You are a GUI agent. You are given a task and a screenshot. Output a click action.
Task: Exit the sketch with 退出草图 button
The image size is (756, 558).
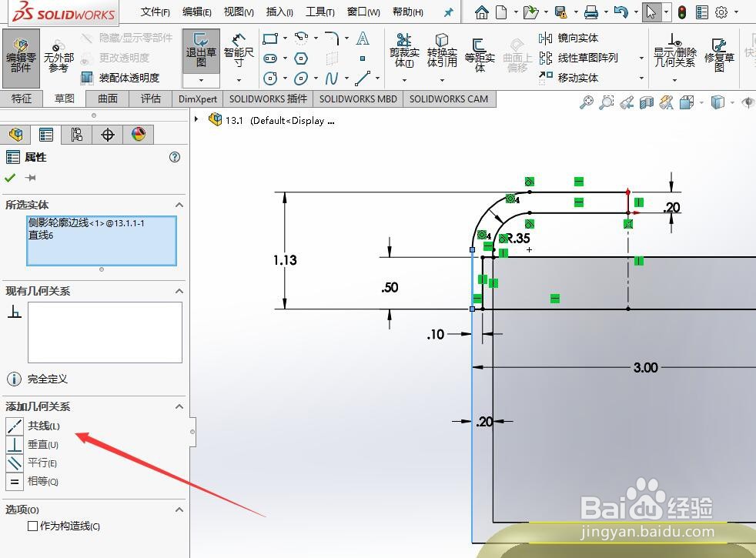201,52
